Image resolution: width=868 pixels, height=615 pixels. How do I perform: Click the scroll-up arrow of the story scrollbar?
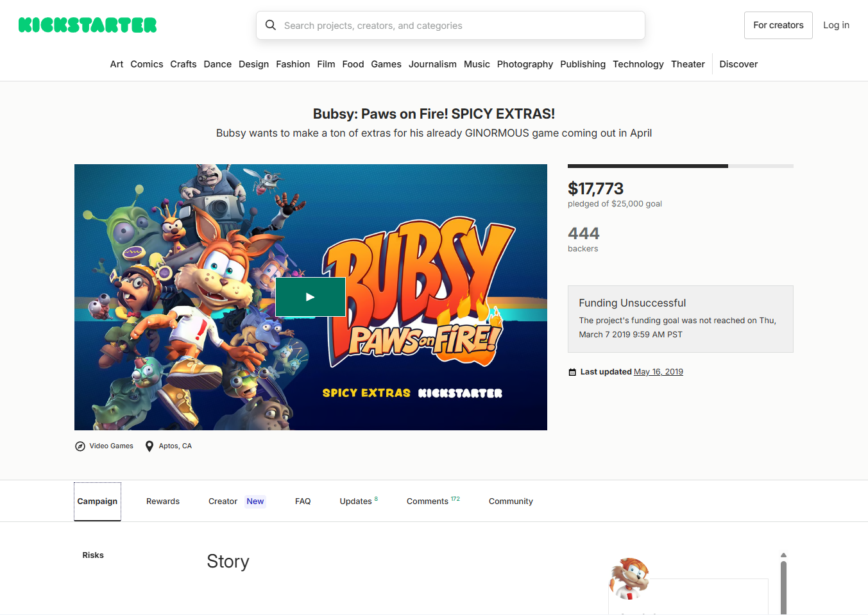tap(783, 555)
